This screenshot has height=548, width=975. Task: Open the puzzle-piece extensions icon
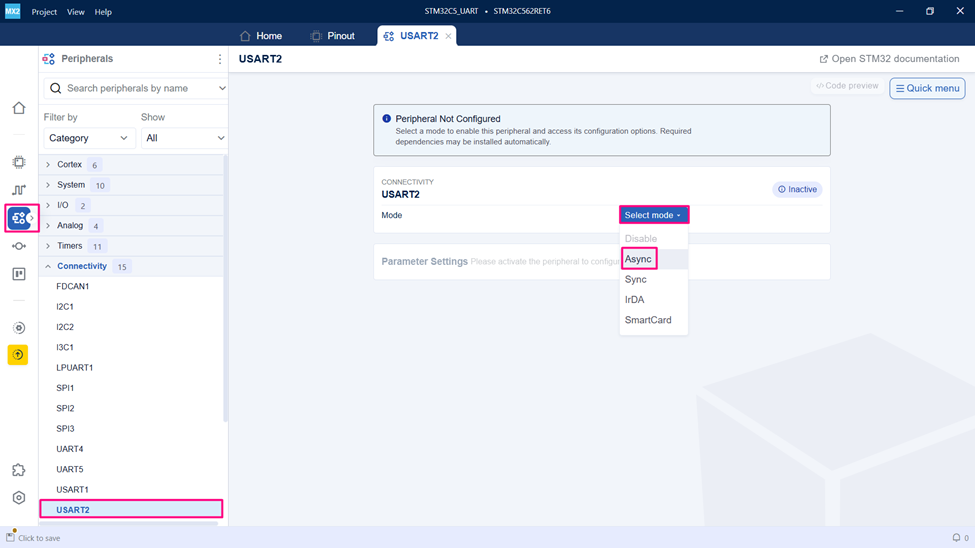click(x=19, y=470)
